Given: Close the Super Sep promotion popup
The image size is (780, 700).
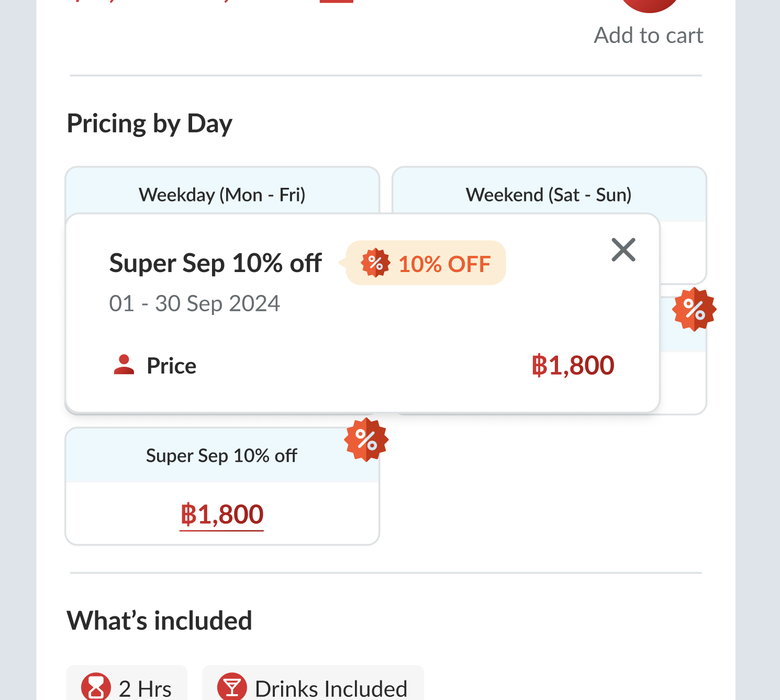Looking at the screenshot, I should 623,250.
